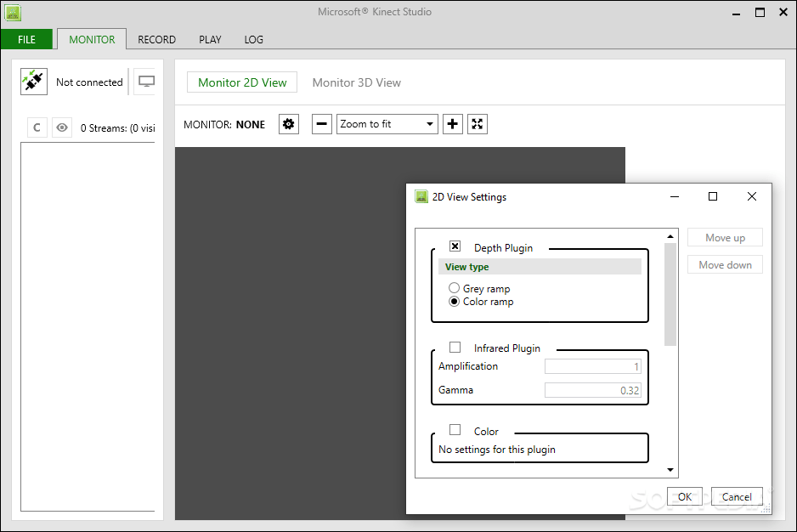The width and height of the screenshot is (797, 532).
Task: Open 2D view settings gear icon
Action: pyautogui.click(x=289, y=124)
